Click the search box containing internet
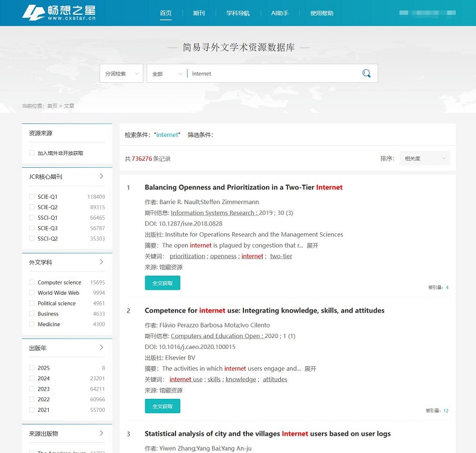The image size is (476, 453). (x=273, y=73)
